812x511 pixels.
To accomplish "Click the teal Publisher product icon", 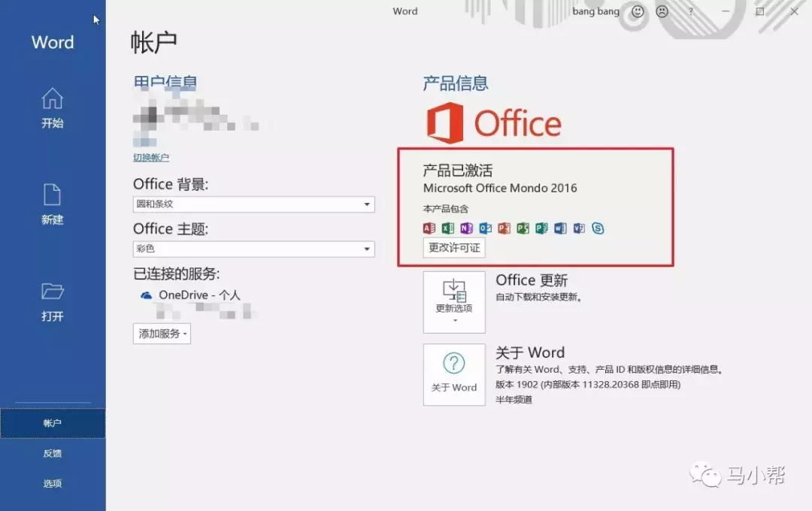I will point(541,228).
